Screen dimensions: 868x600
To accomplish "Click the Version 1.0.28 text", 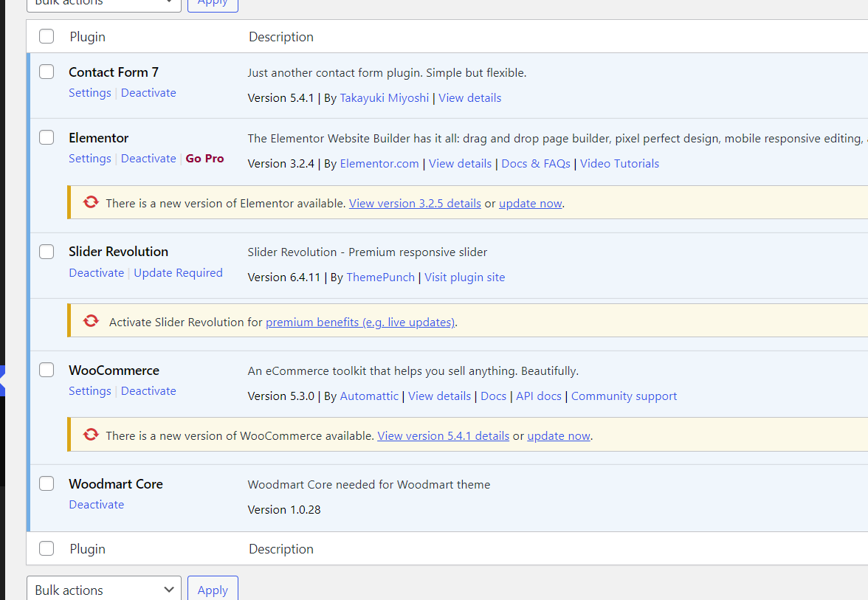I will tap(284, 510).
